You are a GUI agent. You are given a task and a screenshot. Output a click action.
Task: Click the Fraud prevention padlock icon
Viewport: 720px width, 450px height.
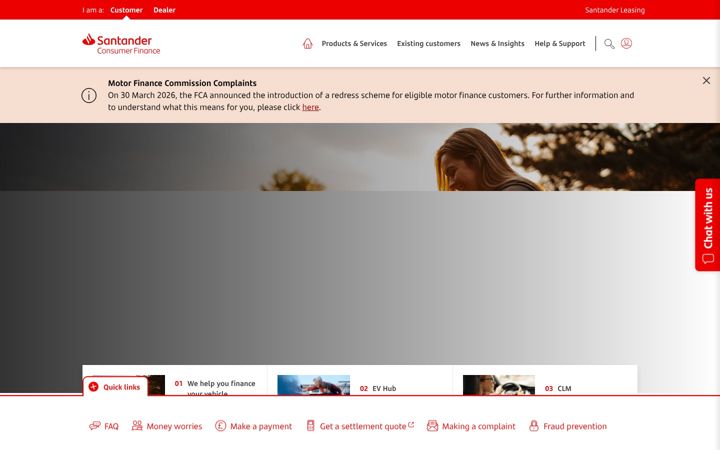coord(534,426)
